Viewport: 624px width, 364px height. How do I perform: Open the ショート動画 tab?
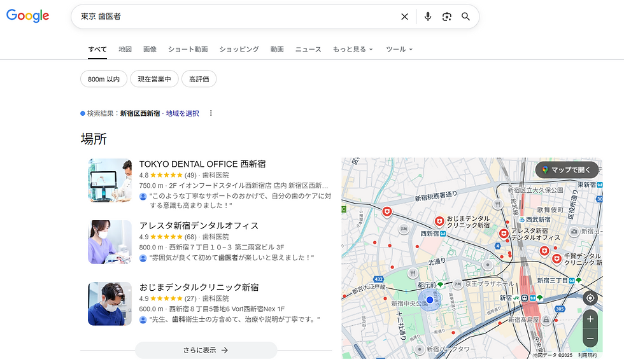[x=188, y=50]
